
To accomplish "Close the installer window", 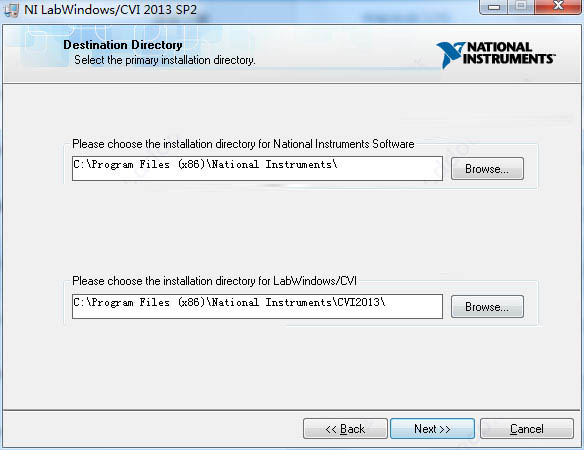I will pos(558,6).
